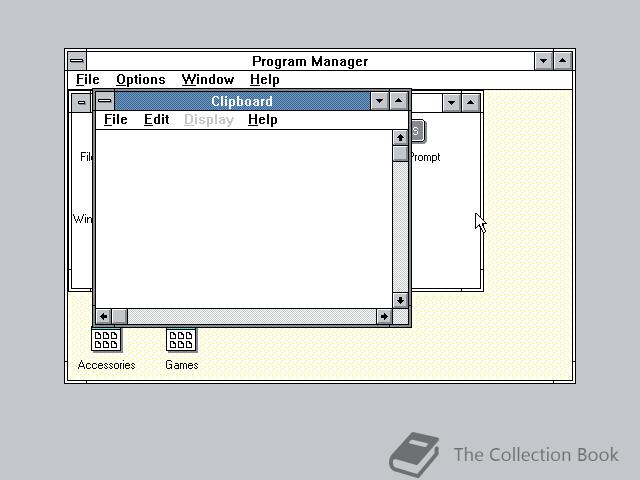Image resolution: width=640 pixels, height=480 pixels.
Task: Open the Accessories program group icon
Action: point(106,340)
